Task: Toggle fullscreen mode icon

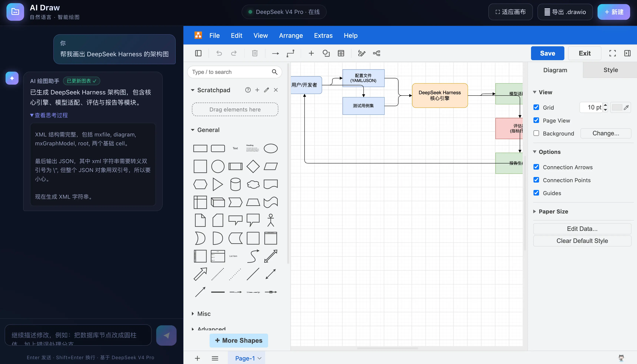Action: point(613,53)
